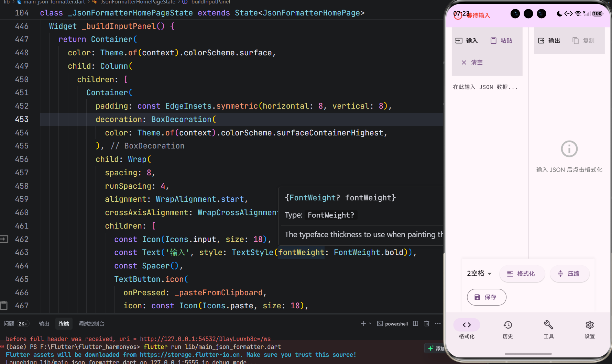This screenshot has height=364, width=612.
Task: Click 'TextButton.icon(' on line 465
Action: coord(151,279)
